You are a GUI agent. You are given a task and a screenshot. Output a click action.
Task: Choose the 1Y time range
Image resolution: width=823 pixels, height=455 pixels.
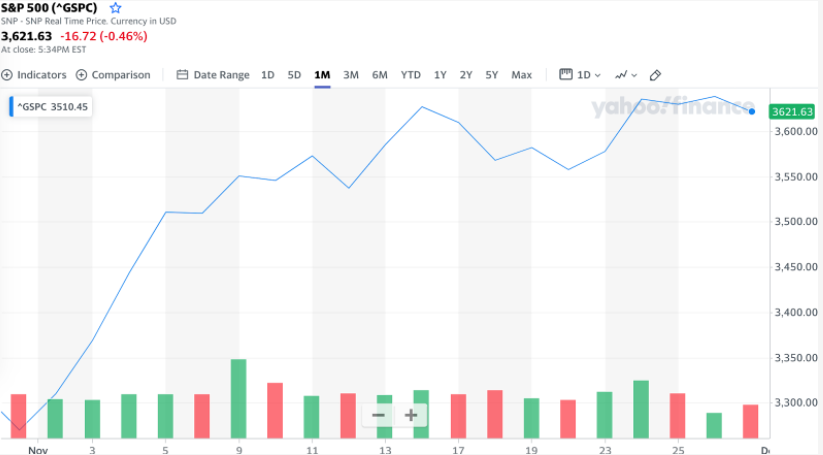point(440,75)
